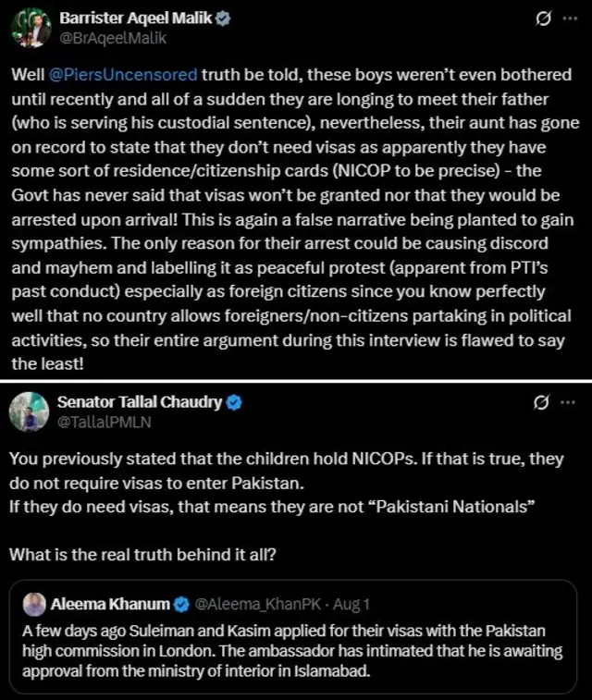Expand more options on Aqeel Malik's post
Image resolution: width=592 pixels, height=700 pixels.
click(x=570, y=19)
